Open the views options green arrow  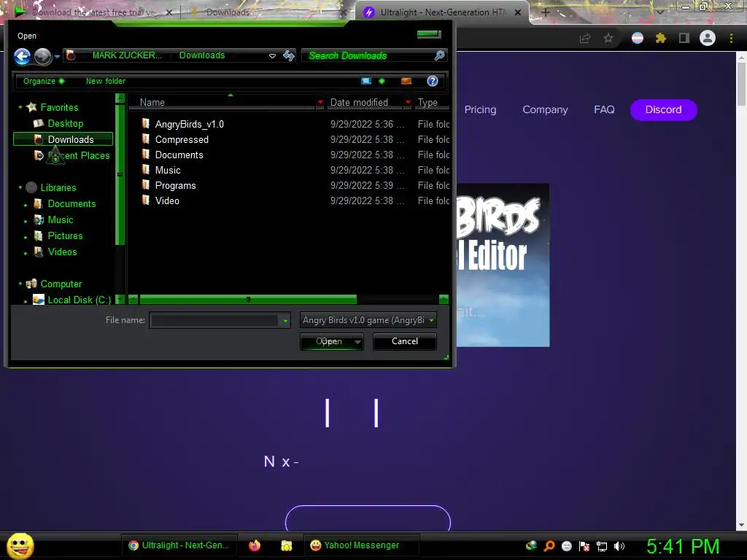382,81
